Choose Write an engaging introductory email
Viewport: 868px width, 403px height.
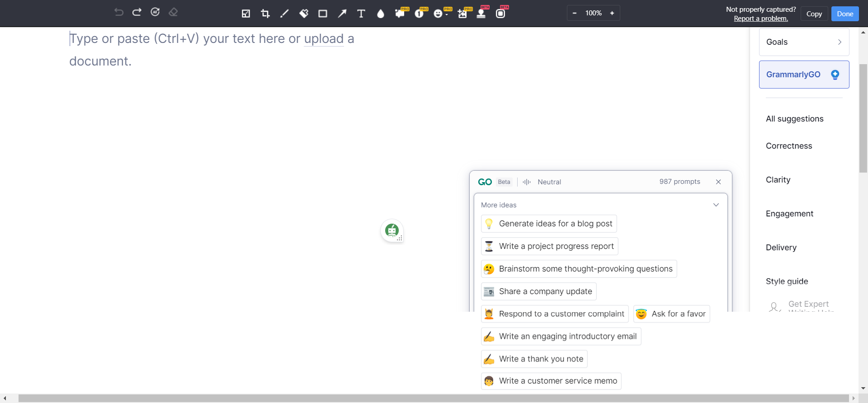[x=561, y=337]
